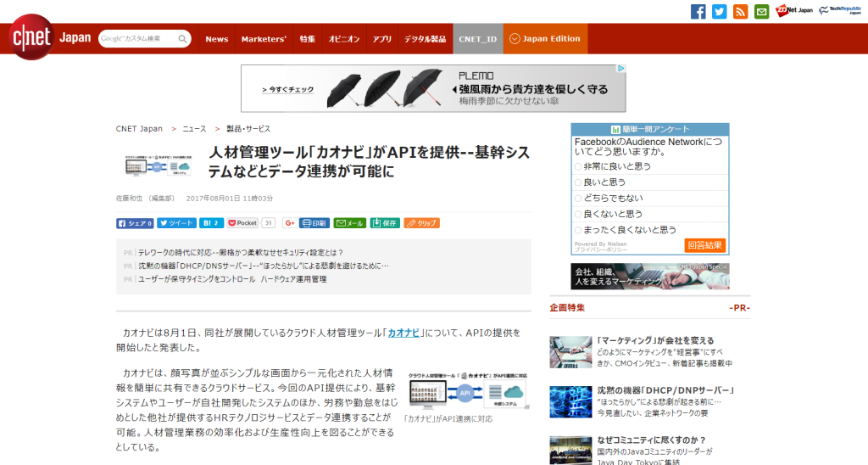Open the RSS feed icon
The height and width of the screenshot is (465, 868).
740,12
